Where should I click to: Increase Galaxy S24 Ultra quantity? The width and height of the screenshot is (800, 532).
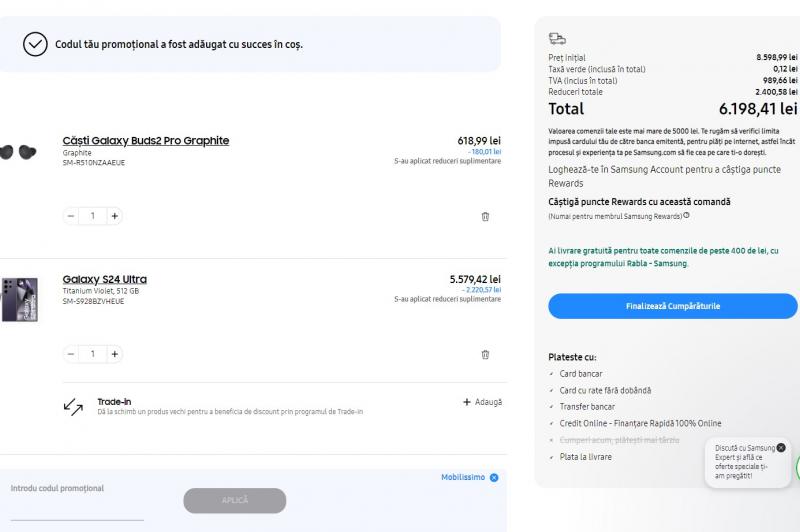point(114,354)
